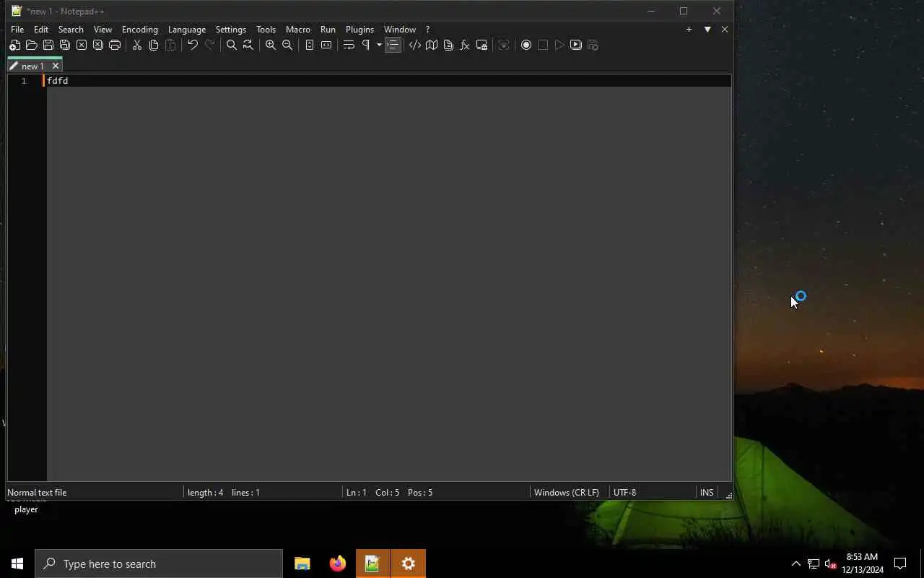Screen dimensions: 924x578
Task: Click the Save recorded macro icon
Action: tap(593, 45)
